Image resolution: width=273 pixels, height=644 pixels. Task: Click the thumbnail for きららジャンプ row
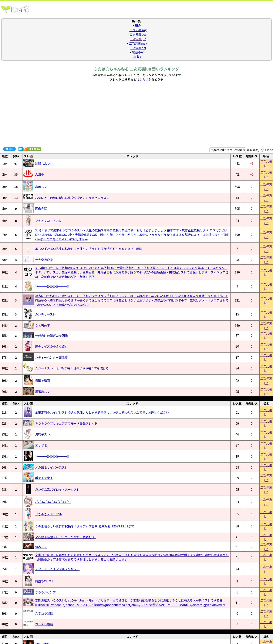(x=28, y=592)
